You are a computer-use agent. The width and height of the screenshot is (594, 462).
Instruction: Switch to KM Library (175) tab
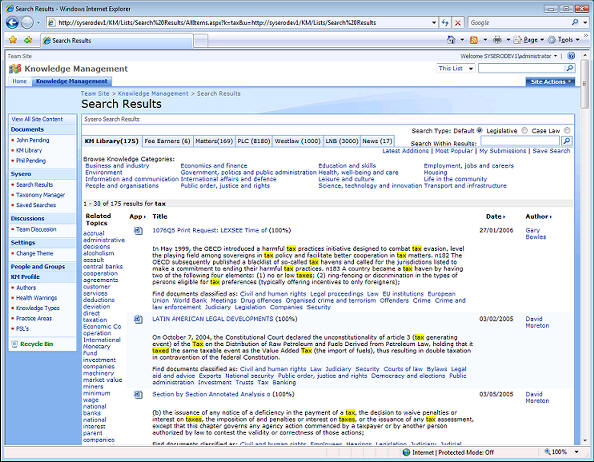point(111,141)
